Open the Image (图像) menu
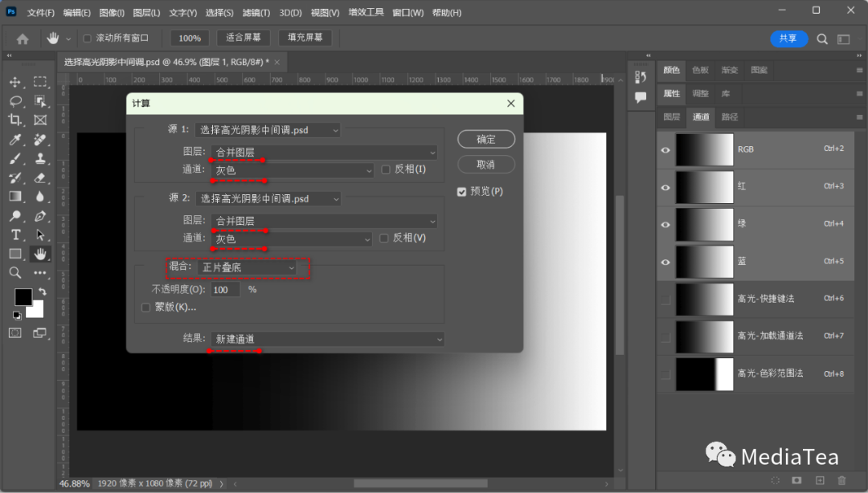This screenshot has width=868, height=493. (112, 12)
